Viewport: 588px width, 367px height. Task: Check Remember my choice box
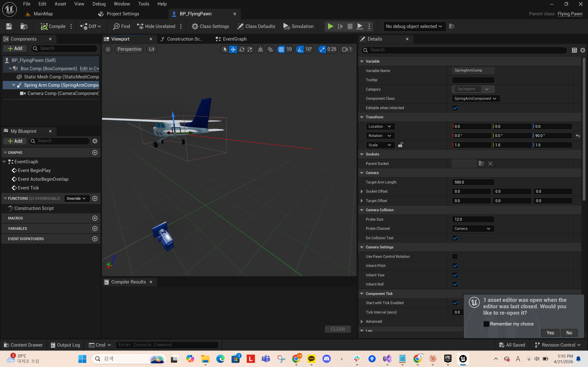(486, 324)
